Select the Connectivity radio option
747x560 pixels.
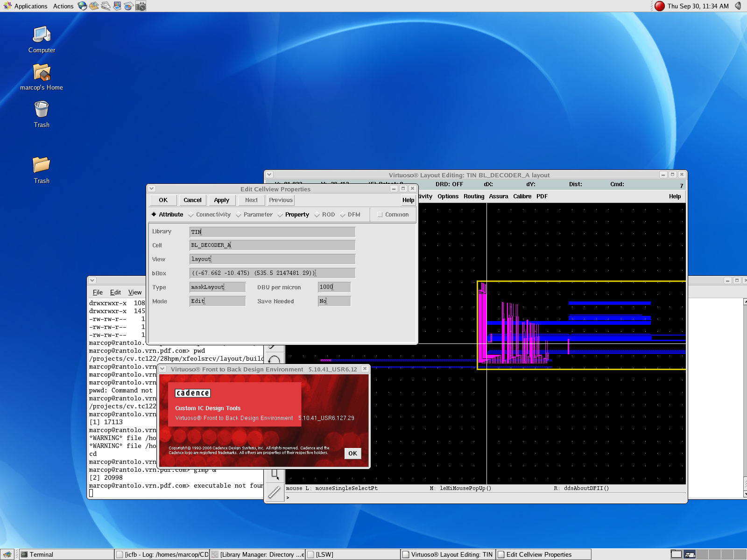pyautogui.click(x=210, y=215)
